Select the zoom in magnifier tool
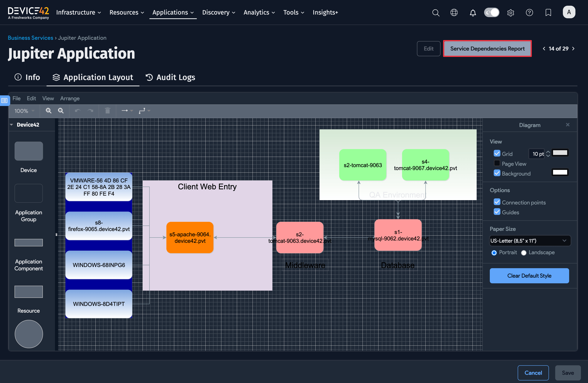Viewport: 588px width, 383px height. 49,111
